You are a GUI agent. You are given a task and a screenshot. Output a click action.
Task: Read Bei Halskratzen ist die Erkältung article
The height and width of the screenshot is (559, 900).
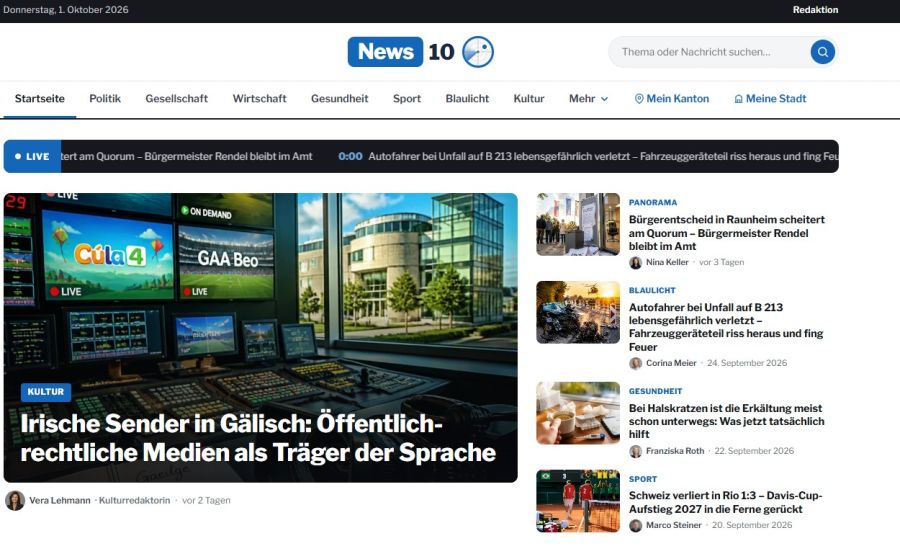[x=727, y=421]
